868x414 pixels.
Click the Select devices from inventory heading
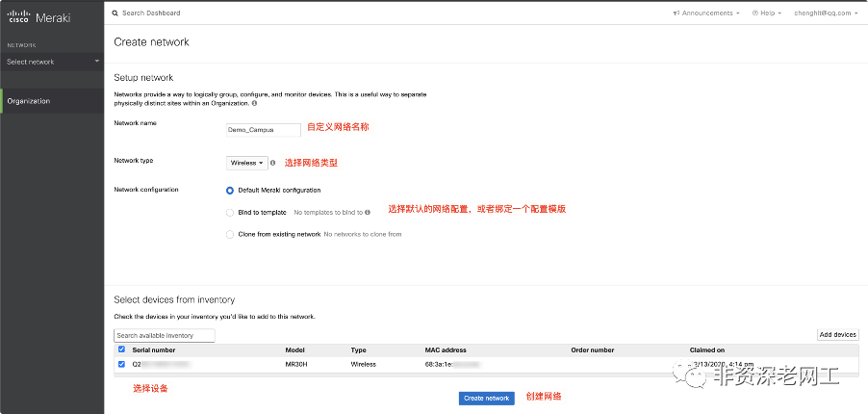pyautogui.click(x=174, y=299)
